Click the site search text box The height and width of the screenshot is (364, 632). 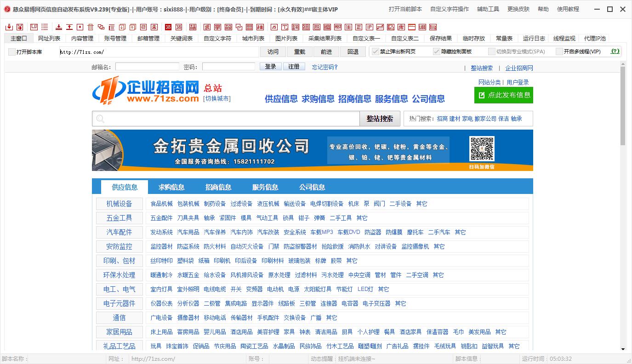[x=226, y=119]
